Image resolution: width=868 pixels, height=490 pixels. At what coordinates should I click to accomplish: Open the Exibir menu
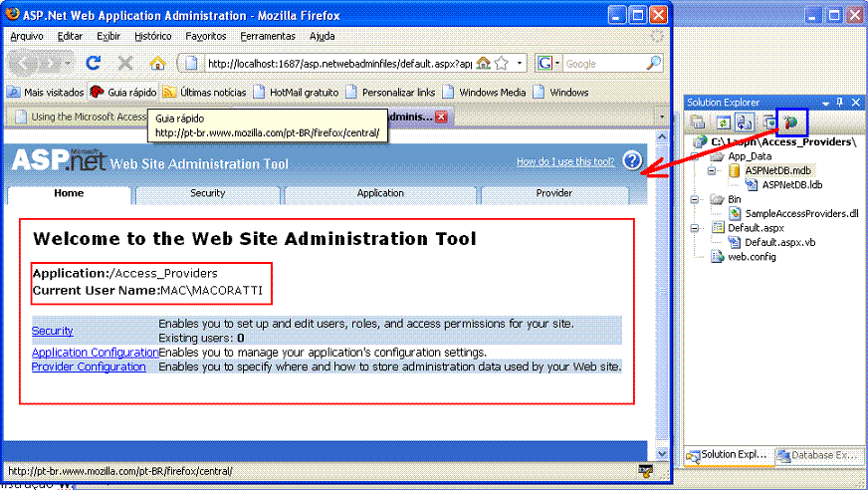tap(108, 36)
